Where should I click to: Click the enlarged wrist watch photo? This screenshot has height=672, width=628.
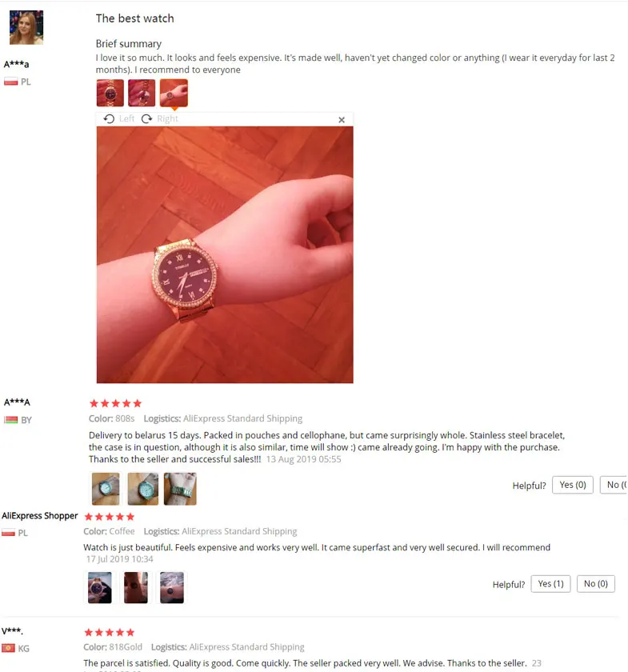tap(225, 254)
